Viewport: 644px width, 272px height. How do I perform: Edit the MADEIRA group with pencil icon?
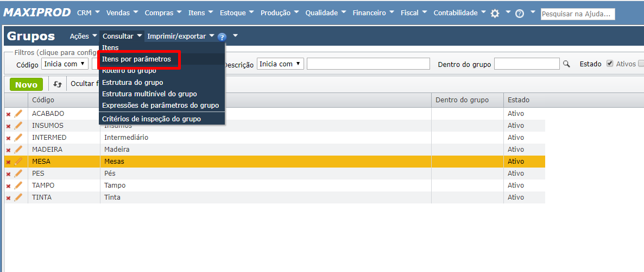18,150
